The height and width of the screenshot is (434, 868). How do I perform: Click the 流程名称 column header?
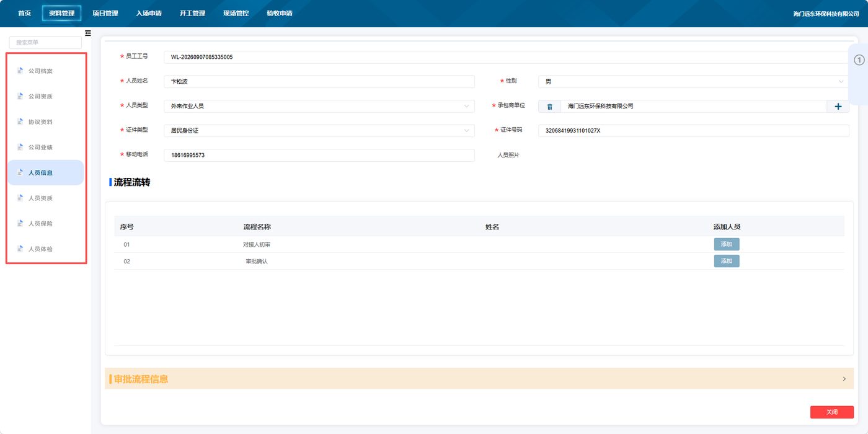(x=257, y=227)
